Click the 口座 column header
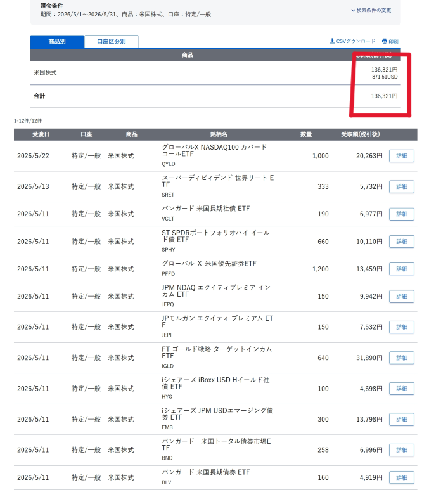Screen dimensions: 429x504 coord(86,134)
